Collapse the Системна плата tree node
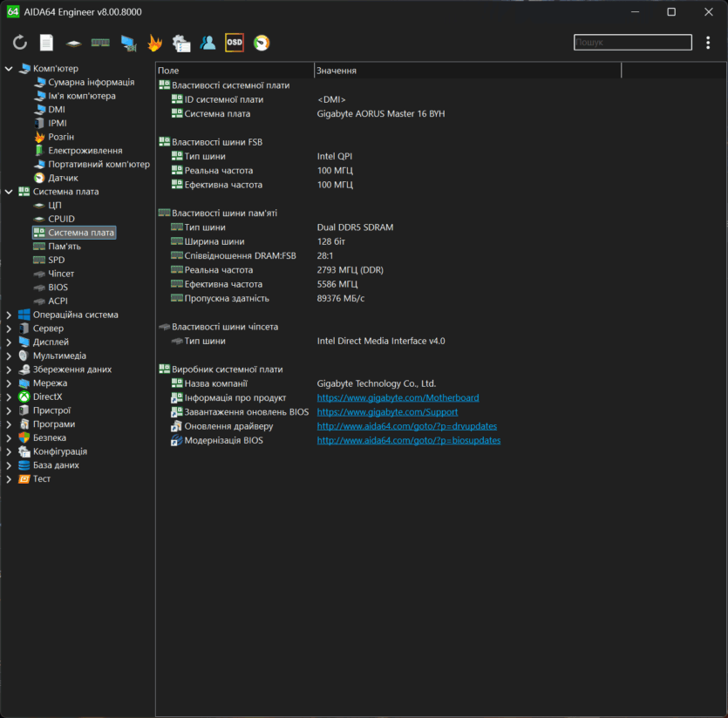 (x=9, y=192)
